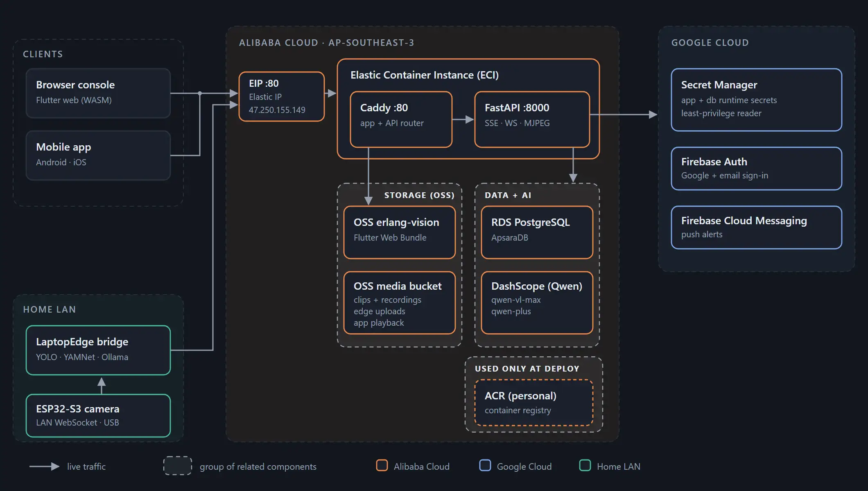The height and width of the screenshot is (491, 868).
Task: Click the 'least-privilege reader' text
Action: [721, 113]
